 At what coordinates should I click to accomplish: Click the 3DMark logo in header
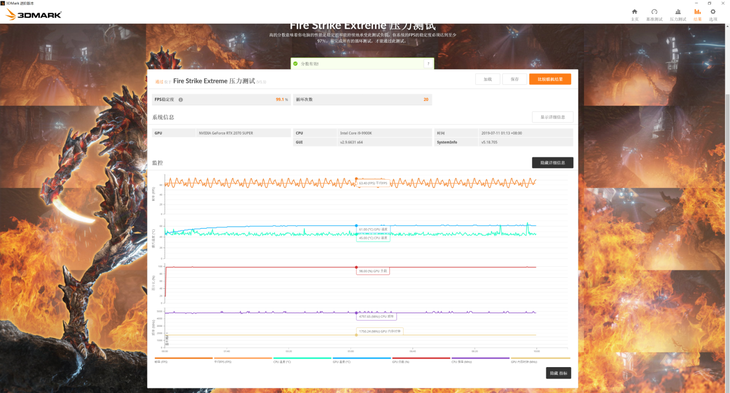coord(34,14)
